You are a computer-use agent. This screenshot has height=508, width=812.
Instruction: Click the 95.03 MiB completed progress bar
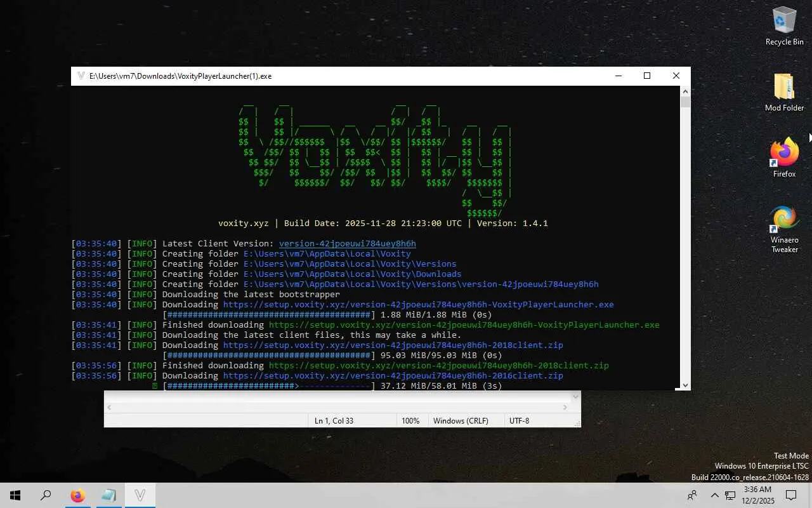269,356
